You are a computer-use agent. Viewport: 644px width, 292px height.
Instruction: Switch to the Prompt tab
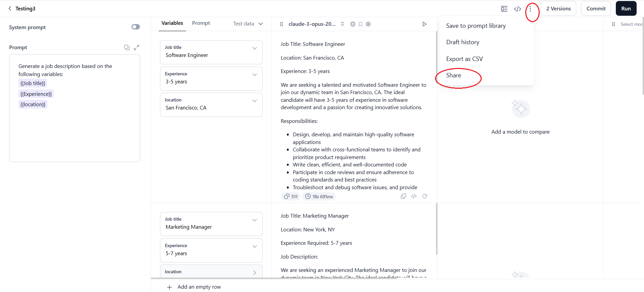coord(201,23)
